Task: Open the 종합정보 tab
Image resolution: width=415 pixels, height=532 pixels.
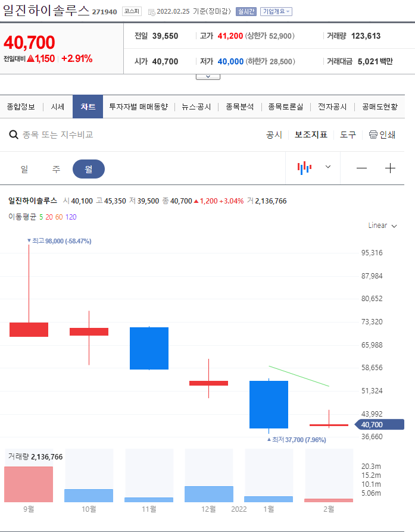Action: [x=21, y=107]
